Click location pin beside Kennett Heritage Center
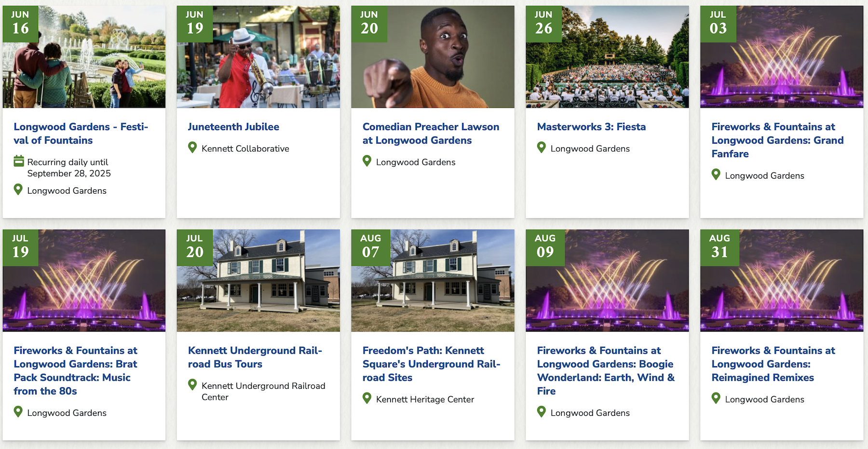Screen dimensions: 868x449 (x=367, y=398)
